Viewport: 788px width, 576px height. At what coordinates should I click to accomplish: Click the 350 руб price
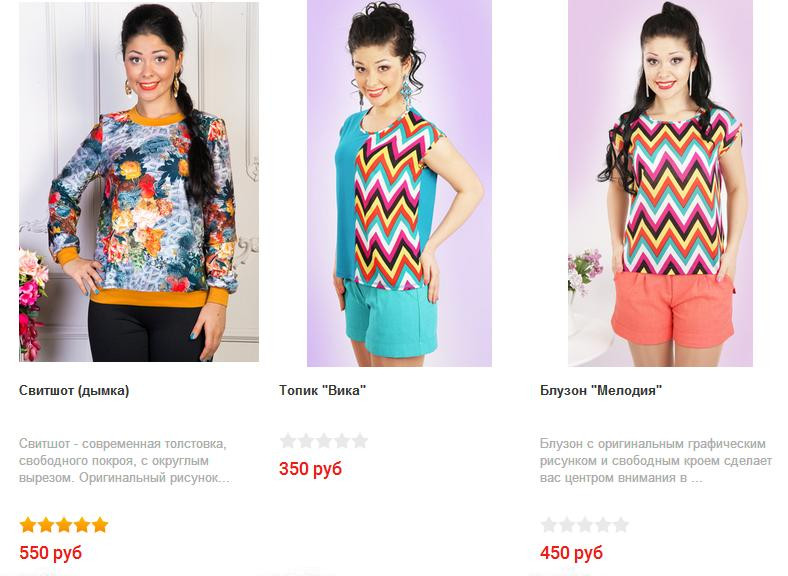(x=311, y=468)
